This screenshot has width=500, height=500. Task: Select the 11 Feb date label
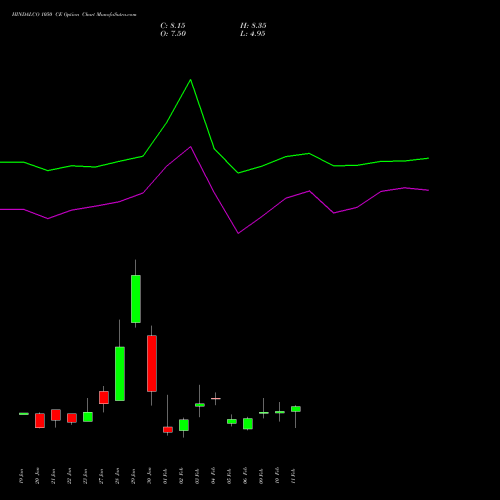tap(293, 476)
